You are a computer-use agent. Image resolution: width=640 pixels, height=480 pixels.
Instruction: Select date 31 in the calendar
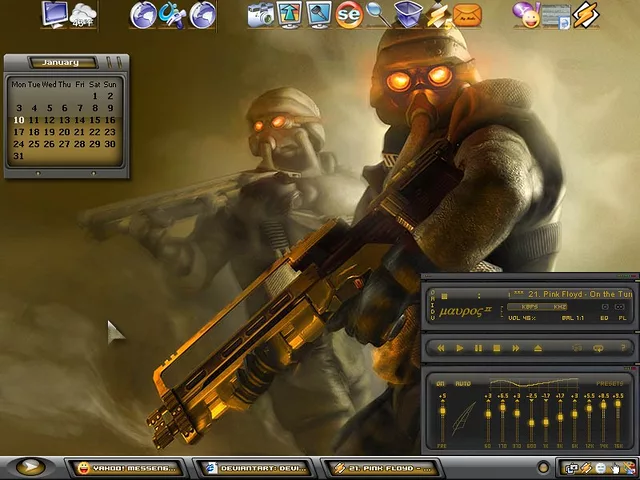tap(18, 156)
